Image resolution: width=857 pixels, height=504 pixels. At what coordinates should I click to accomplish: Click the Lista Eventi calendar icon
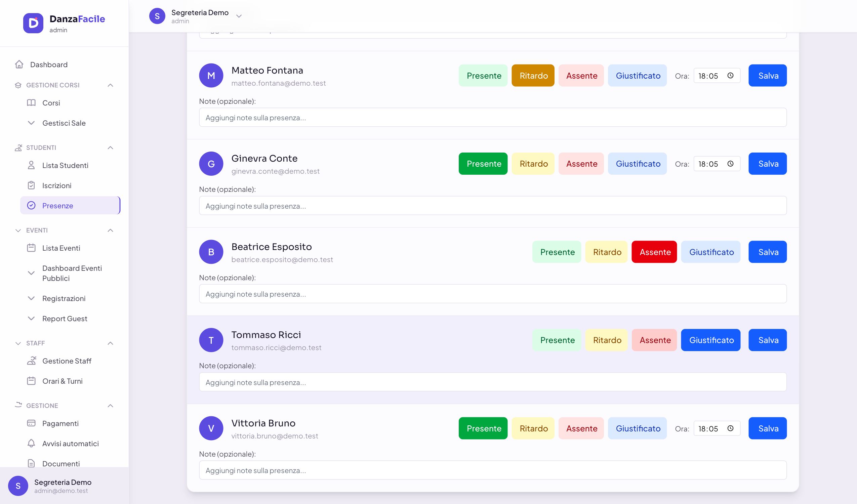[31, 248]
